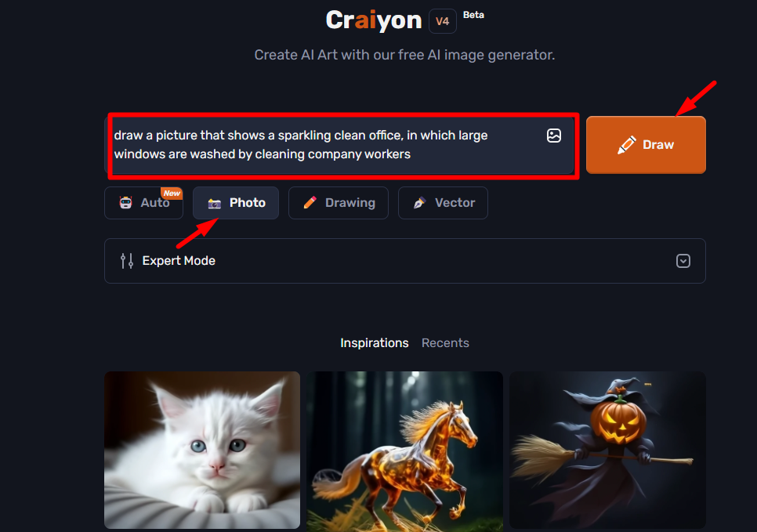Switch to the Recents tab
The height and width of the screenshot is (532, 757).
445,342
